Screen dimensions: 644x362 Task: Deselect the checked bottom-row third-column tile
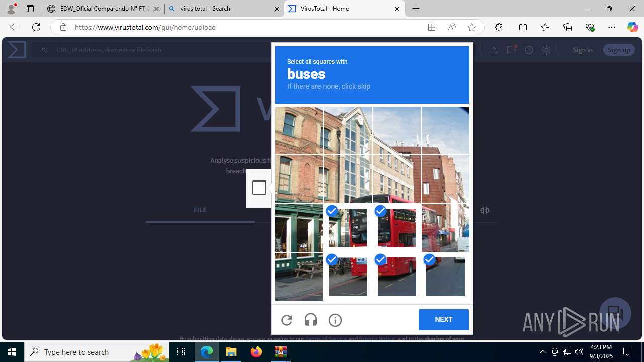[x=396, y=277]
